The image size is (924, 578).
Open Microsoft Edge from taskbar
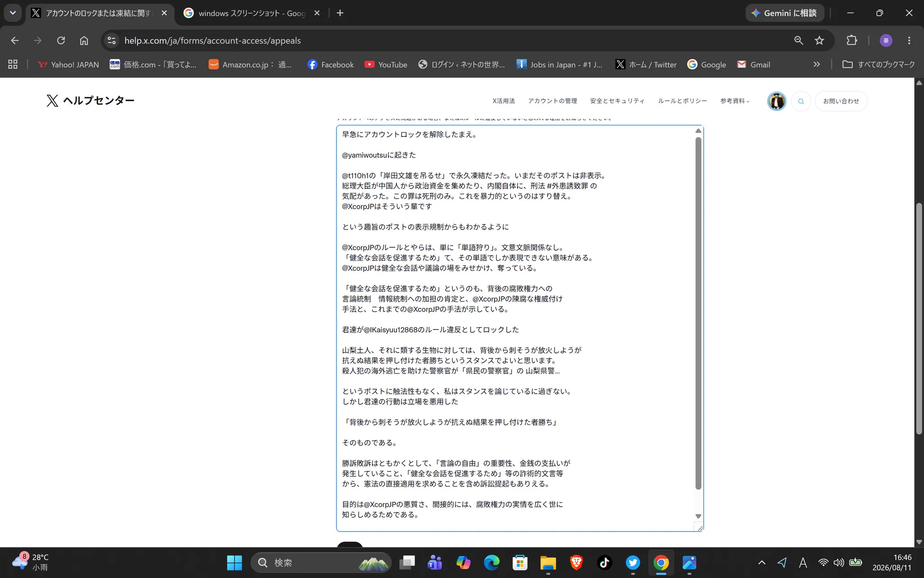point(492,563)
